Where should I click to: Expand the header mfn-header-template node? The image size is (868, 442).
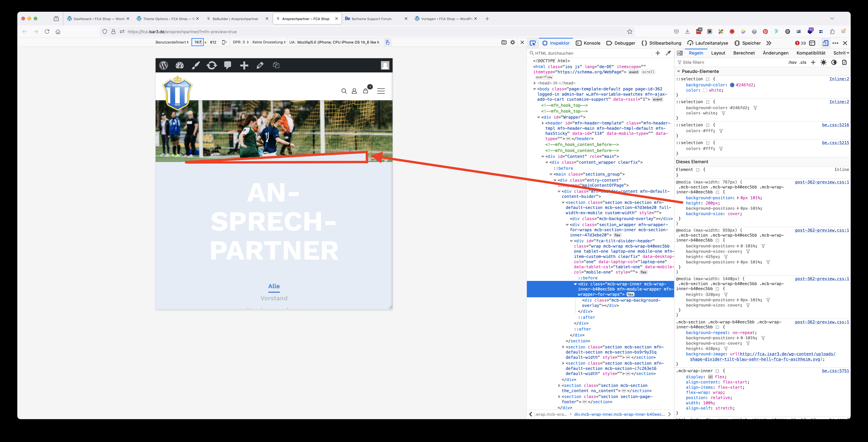[x=542, y=123]
